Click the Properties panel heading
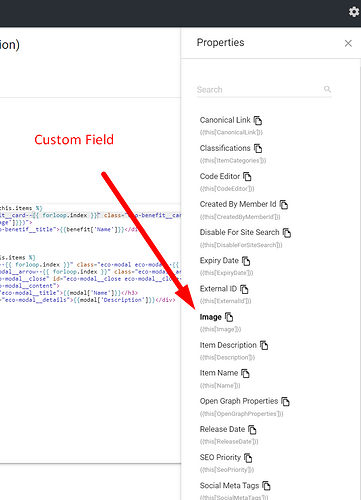Image resolution: width=361 pixels, height=500 pixels. (x=220, y=43)
